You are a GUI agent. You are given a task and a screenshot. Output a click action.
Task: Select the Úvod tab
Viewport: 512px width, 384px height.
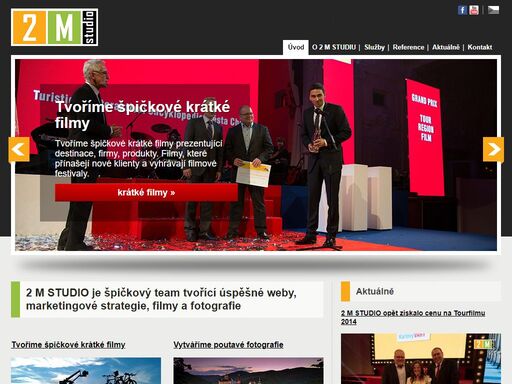click(296, 47)
